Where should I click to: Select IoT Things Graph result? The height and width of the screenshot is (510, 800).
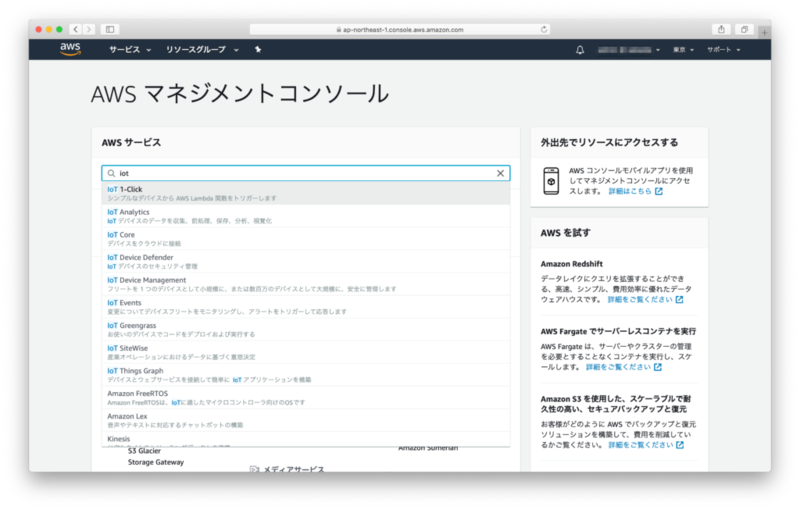point(306,375)
